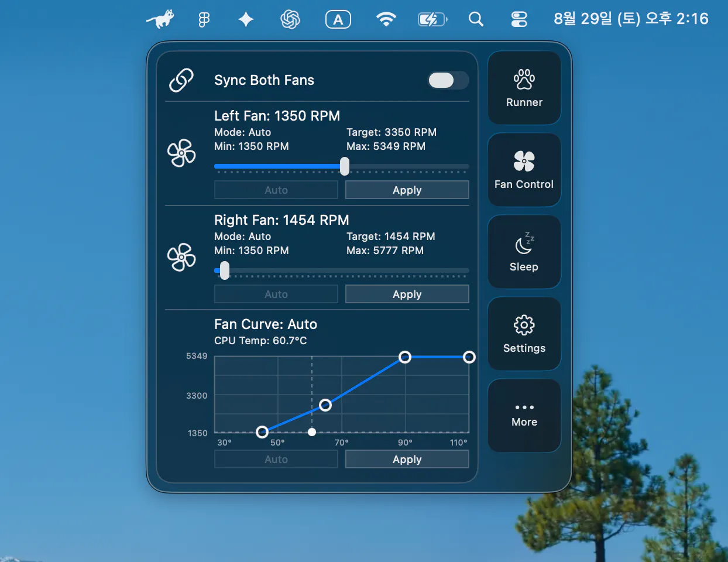Image resolution: width=728 pixels, height=562 pixels.
Task: Click the 70° axis label on the graph
Action: [x=342, y=443]
